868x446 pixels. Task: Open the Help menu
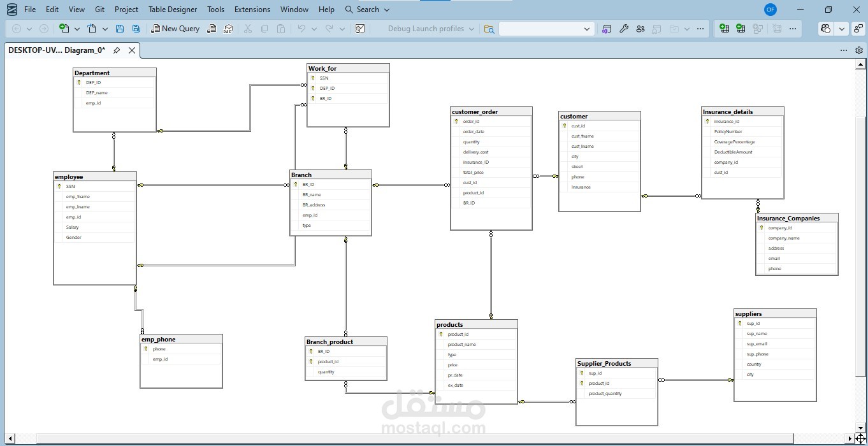[326, 10]
